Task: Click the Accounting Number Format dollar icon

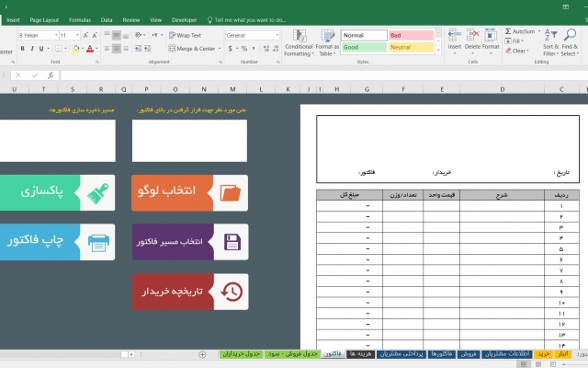Action: click(231, 49)
